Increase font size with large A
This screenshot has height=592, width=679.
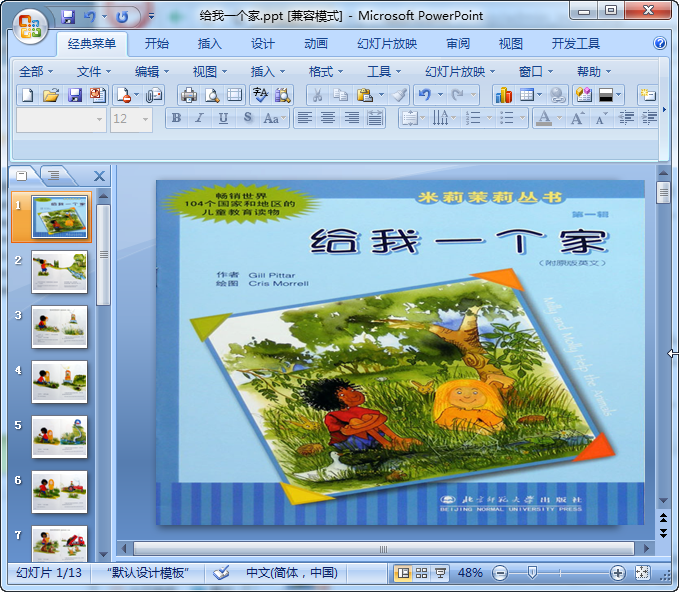click(x=577, y=118)
